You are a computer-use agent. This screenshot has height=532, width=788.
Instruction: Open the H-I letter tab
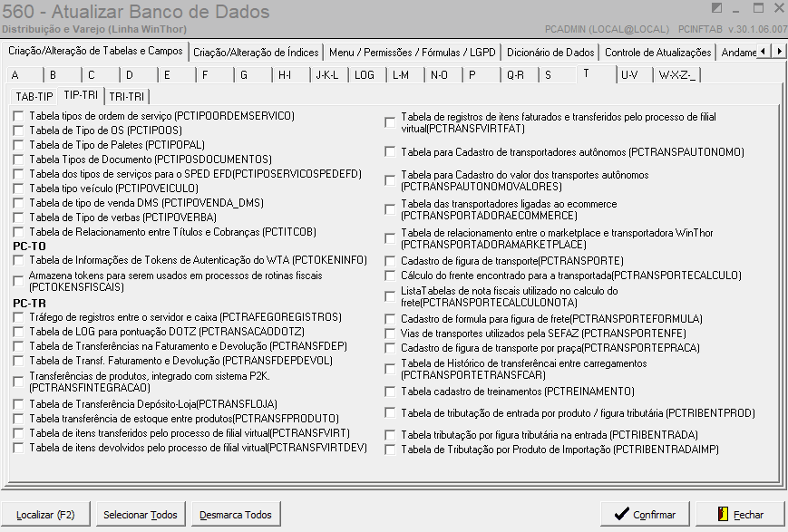pos(291,75)
